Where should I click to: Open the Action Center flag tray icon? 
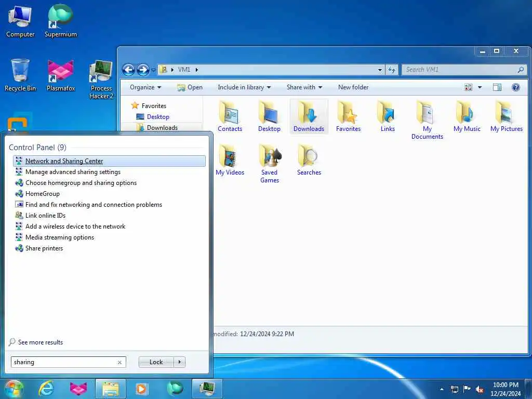pyautogui.click(x=467, y=389)
